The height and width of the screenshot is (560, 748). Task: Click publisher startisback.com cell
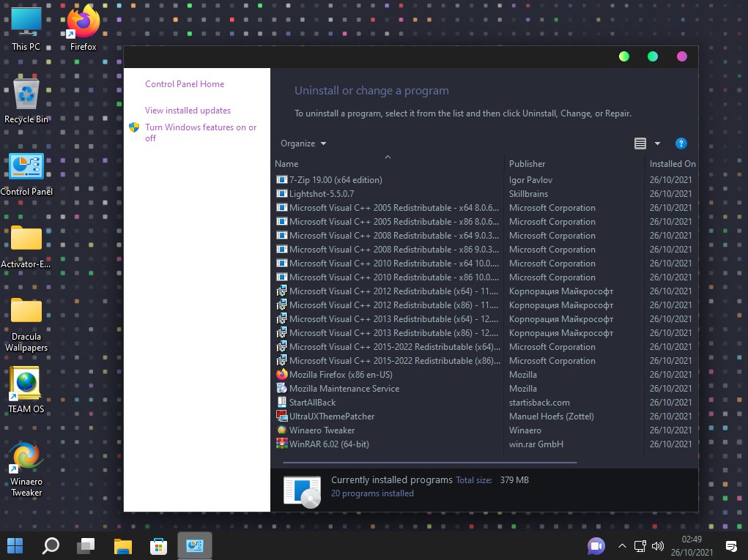tap(539, 402)
